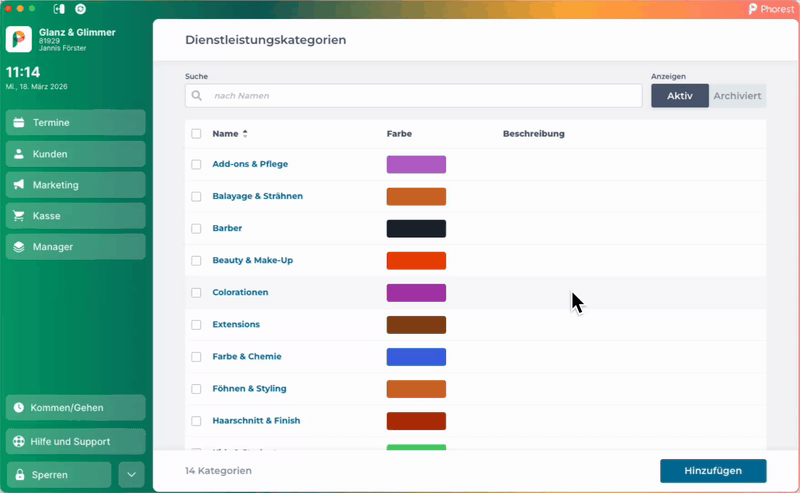This screenshot has height=493, width=800.
Task: Click the purple swatch for Add-ons & Pflege
Action: click(x=416, y=164)
